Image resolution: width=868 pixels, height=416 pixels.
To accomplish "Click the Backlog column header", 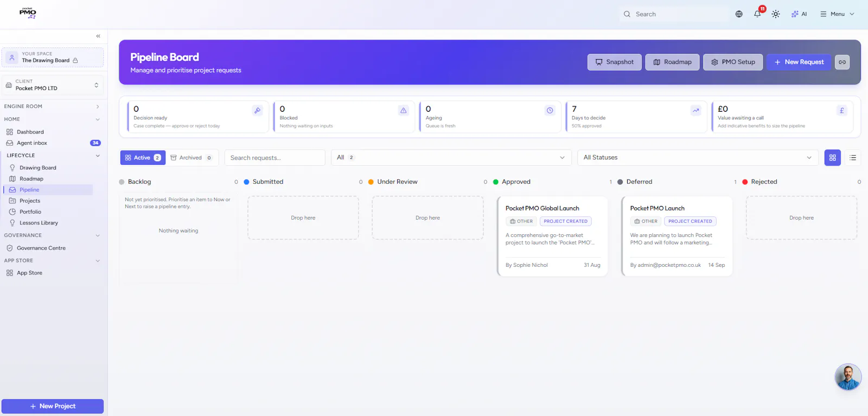I will coord(139,182).
